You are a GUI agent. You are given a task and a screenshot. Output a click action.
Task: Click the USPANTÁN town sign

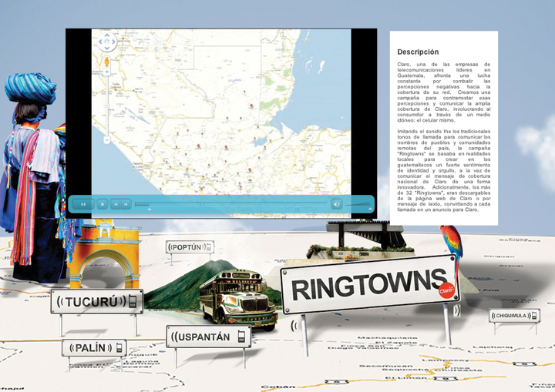click(x=209, y=337)
